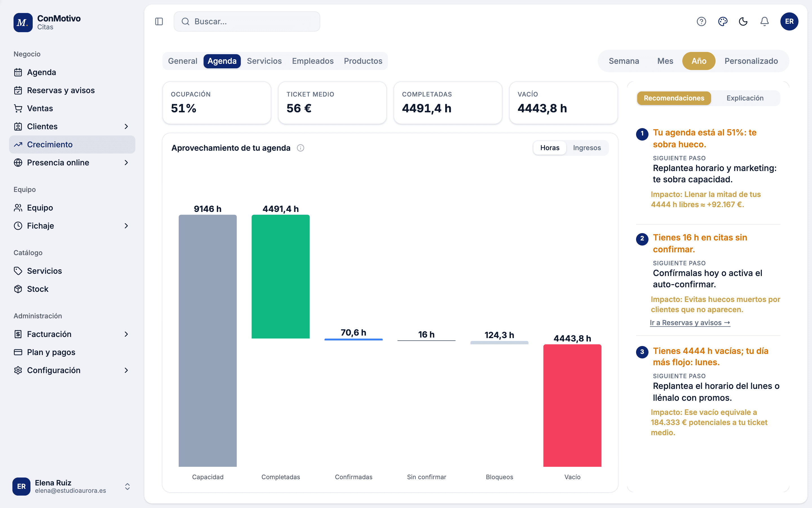
Task: Switch to the Productos tab
Action: pyautogui.click(x=363, y=61)
